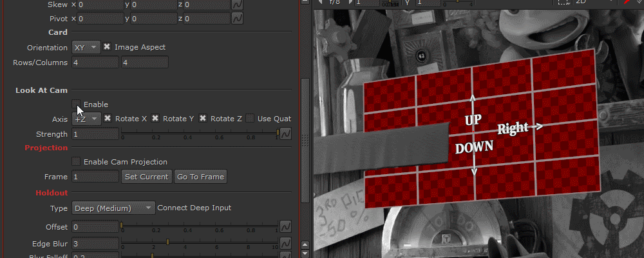Click the Pivot x input field
Screen dimensions: 644x258
coord(100,19)
